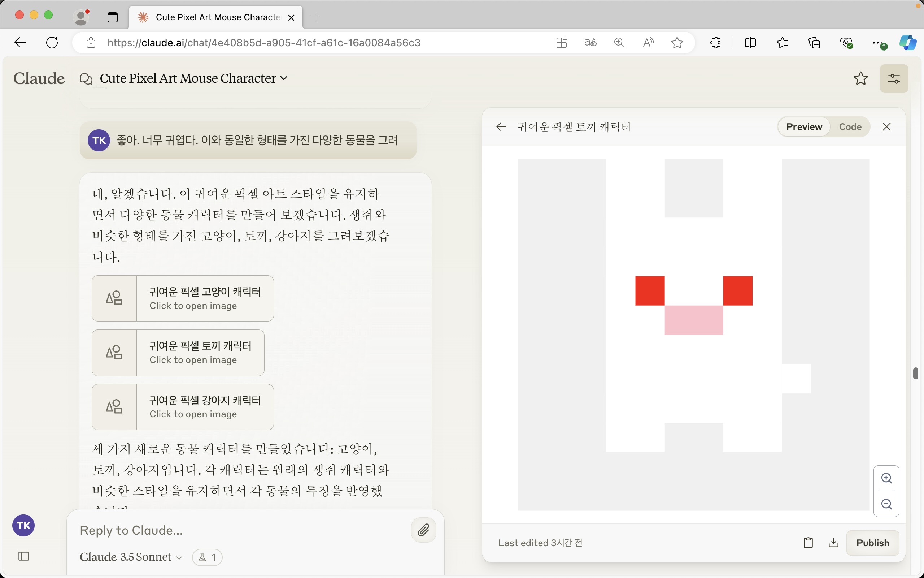This screenshot has height=578, width=924.
Task: Open the browser extensions puzzle icon
Action: pos(715,42)
